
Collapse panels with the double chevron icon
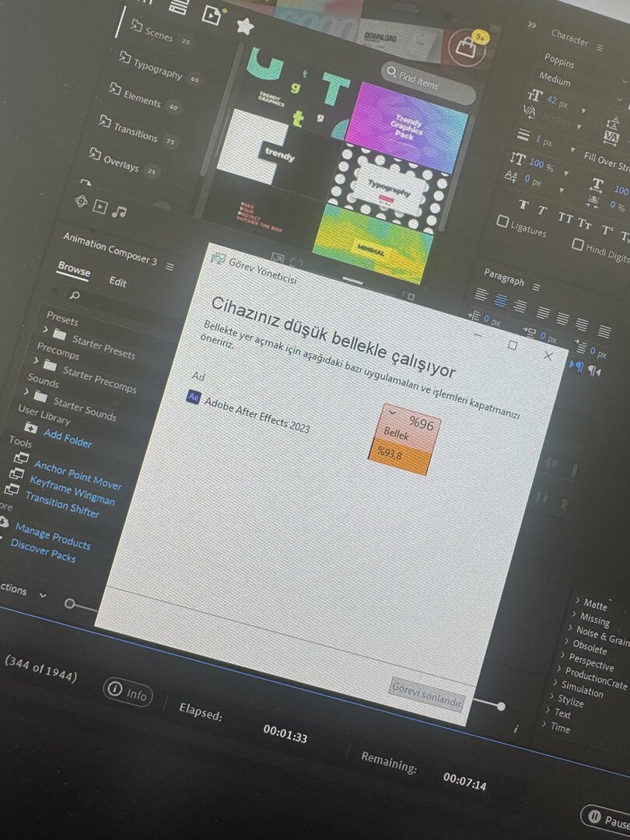pyautogui.click(x=531, y=25)
